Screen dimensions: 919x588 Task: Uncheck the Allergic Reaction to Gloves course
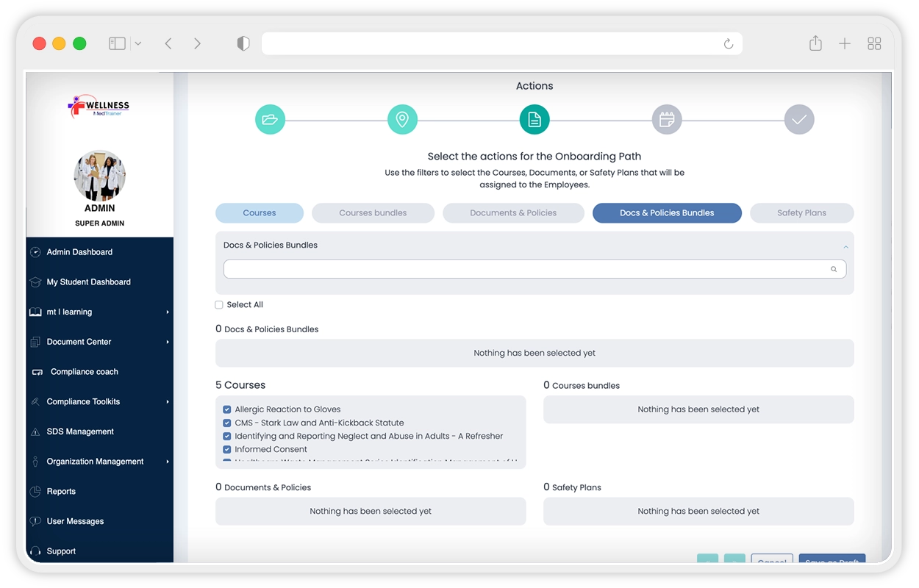[x=227, y=409]
